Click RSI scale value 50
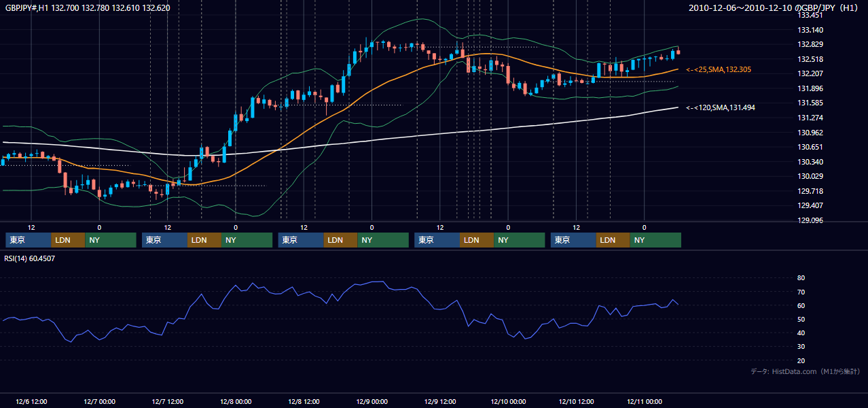The height and width of the screenshot is (408, 868). tap(801, 319)
